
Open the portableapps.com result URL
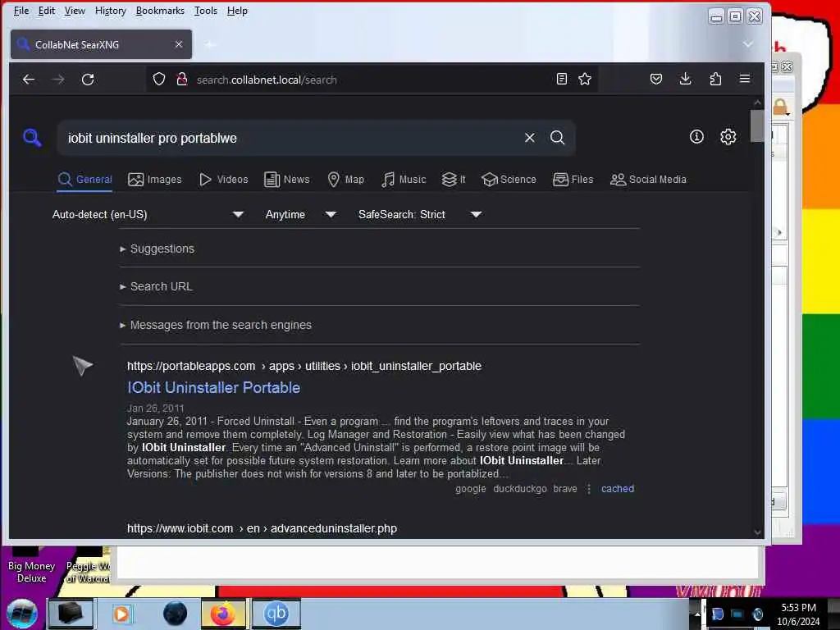[304, 366]
